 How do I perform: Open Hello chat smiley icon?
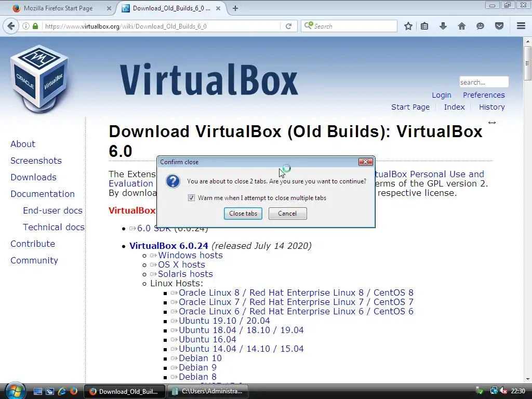(480, 26)
